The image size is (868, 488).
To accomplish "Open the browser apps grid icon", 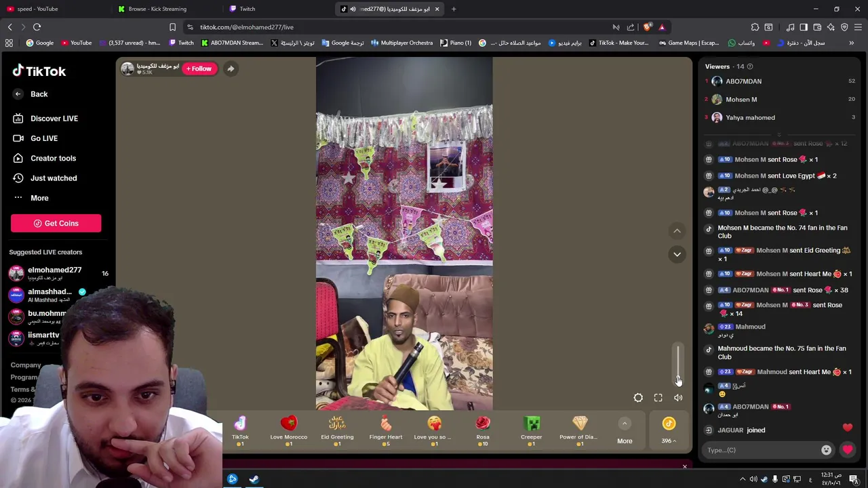I will click(x=9, y=43).
